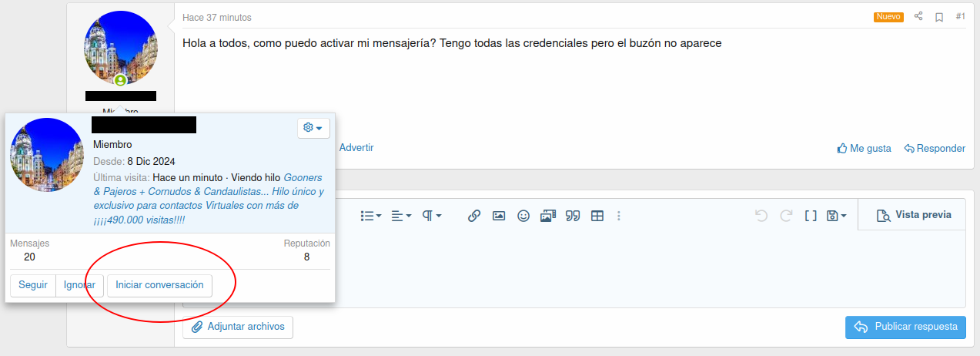Image resolution: width=980 pixels, height=356 pixels.
Task: Open the text alignment dropdown
Action: pos(401,217)
